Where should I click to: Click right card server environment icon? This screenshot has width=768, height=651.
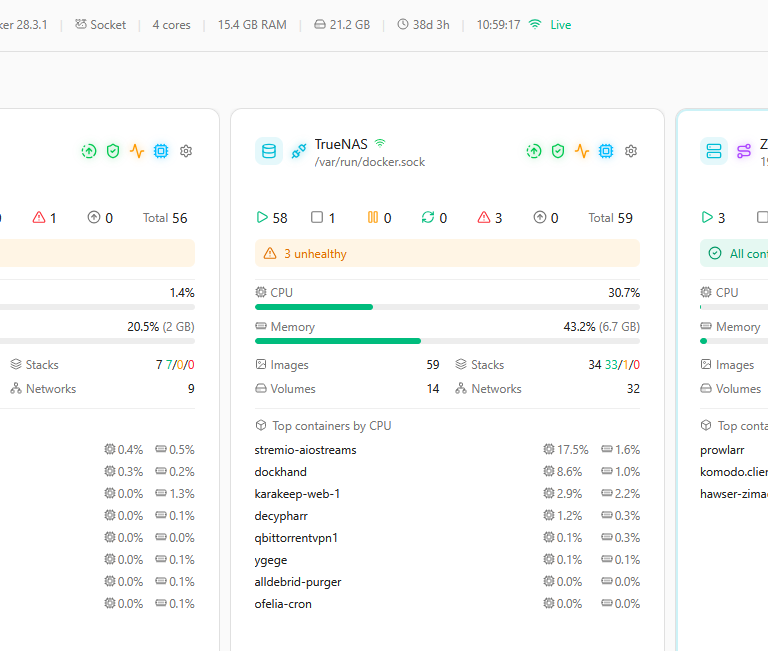(x=714, y=151)
